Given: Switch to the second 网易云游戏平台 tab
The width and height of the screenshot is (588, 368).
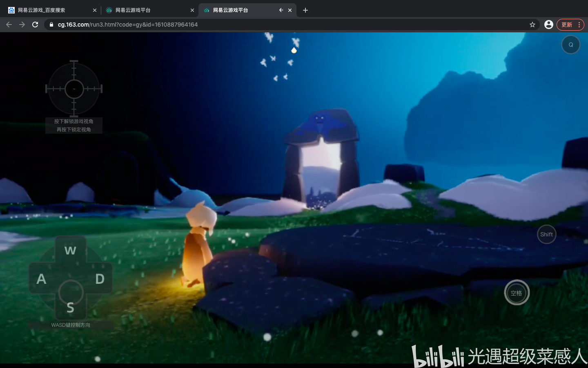Looking at the screenshot, I should click(149, 10).
